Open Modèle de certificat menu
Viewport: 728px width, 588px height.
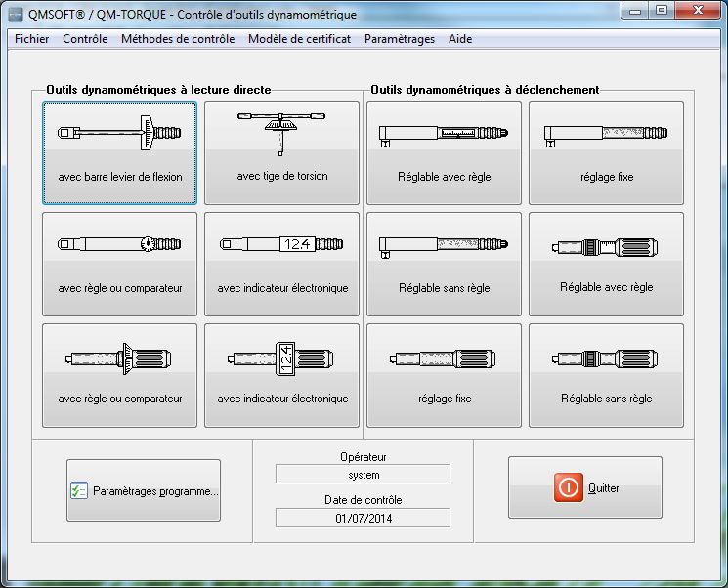tap(299, 39)
